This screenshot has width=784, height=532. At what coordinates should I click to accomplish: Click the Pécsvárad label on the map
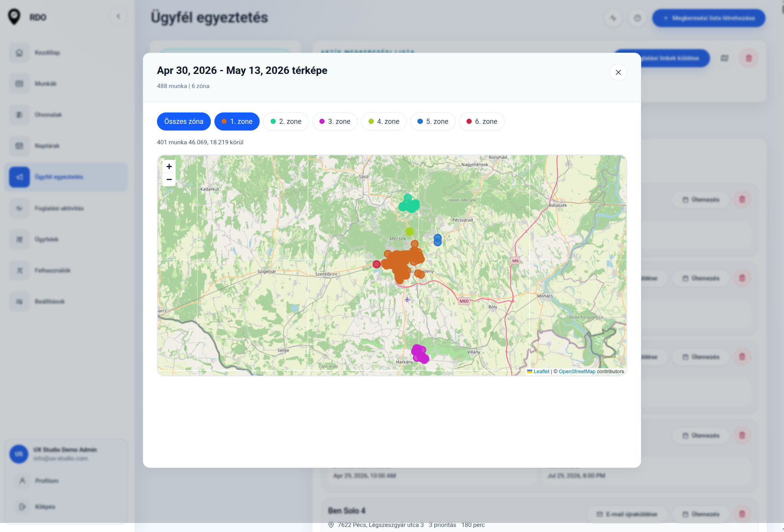tap(462, 220)
